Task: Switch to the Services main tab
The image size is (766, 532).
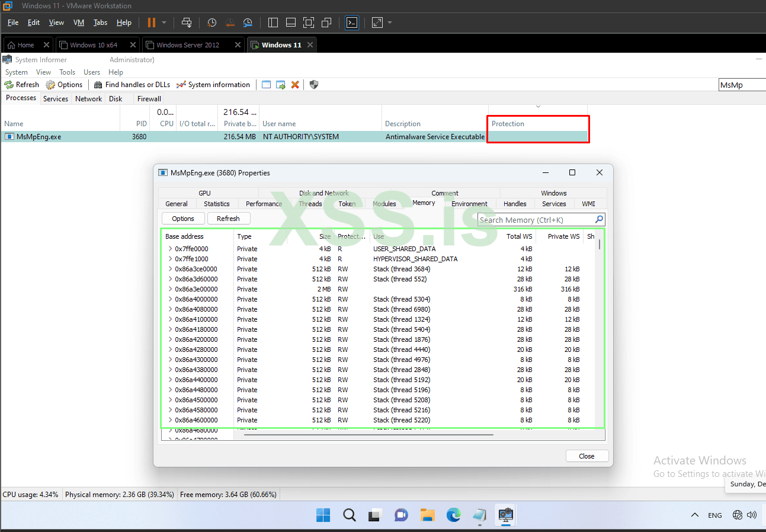Action: pos(56,99)
